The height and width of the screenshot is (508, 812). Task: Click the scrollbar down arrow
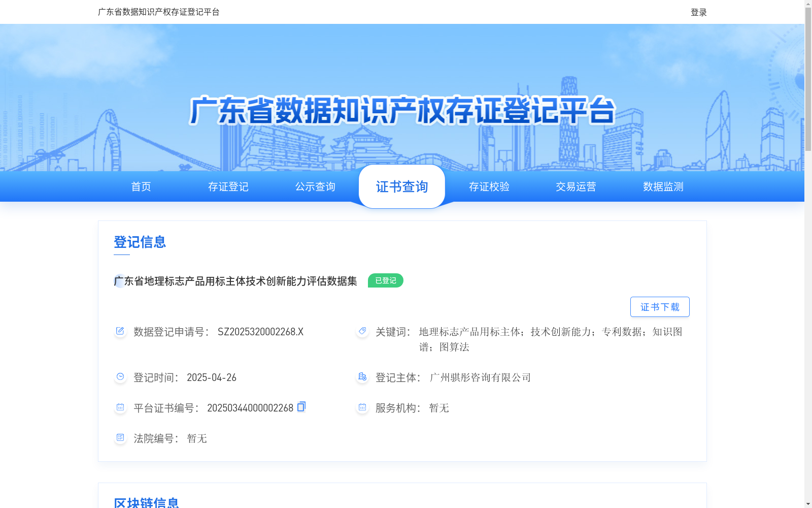(808, 504)
